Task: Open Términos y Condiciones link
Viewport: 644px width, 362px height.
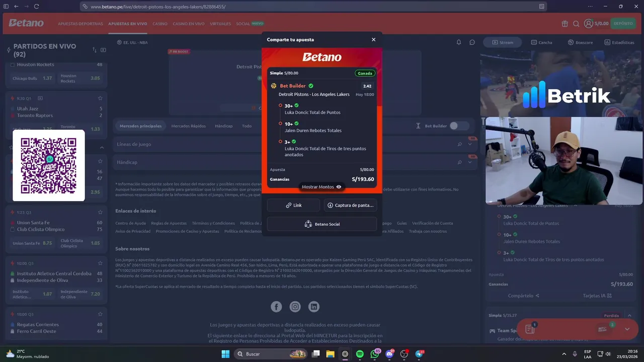Action: click(x=213, y=223)
